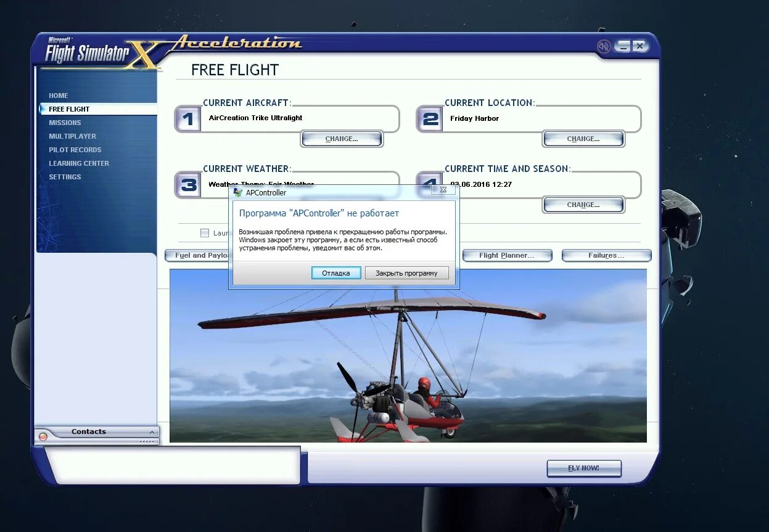Start the flight with FLY NOW!
This screenshot has height=532, width=769.
click(x=583, y=468)
